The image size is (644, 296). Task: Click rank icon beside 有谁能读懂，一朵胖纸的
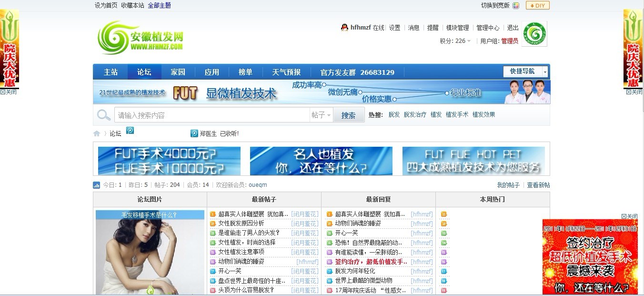[329, 252]
